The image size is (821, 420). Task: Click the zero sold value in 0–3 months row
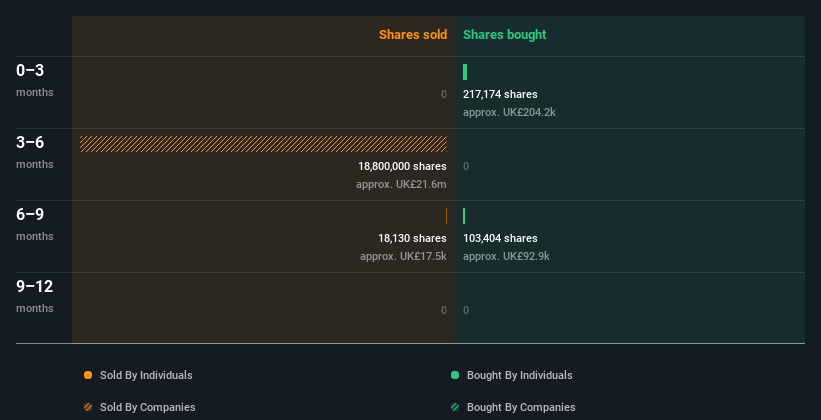pyautogui.click(x=444, y=94)
